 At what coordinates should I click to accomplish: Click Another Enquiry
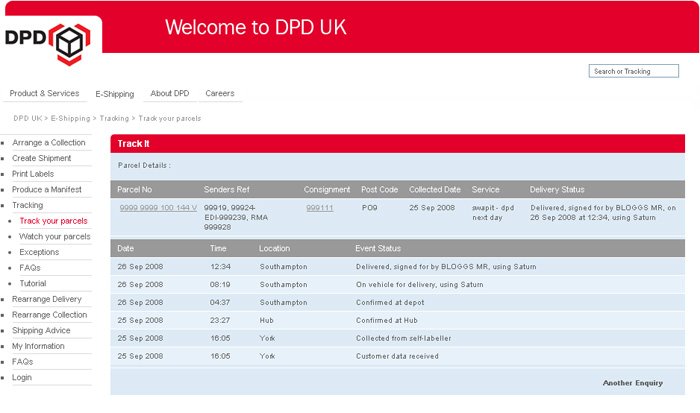point(633,383)
